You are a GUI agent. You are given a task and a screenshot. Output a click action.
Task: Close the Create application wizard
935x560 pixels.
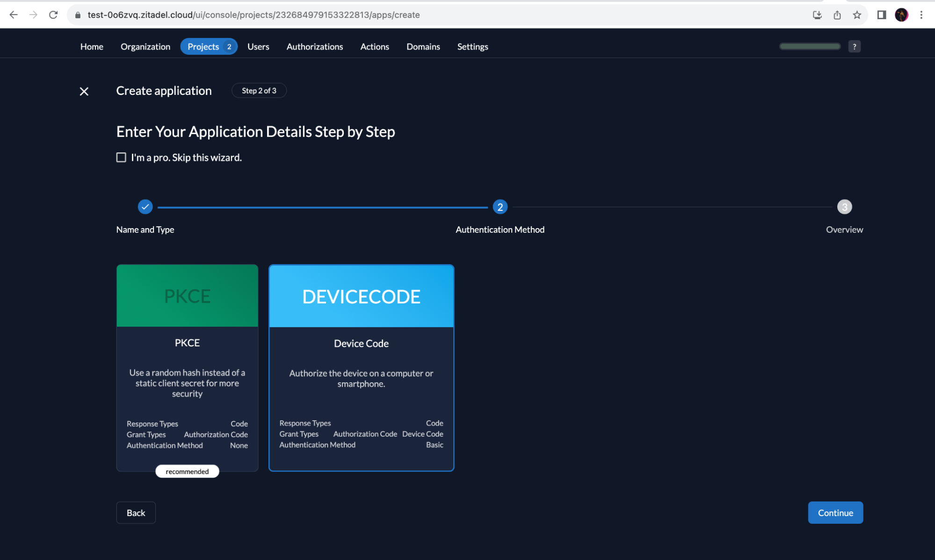pos(84,91)
